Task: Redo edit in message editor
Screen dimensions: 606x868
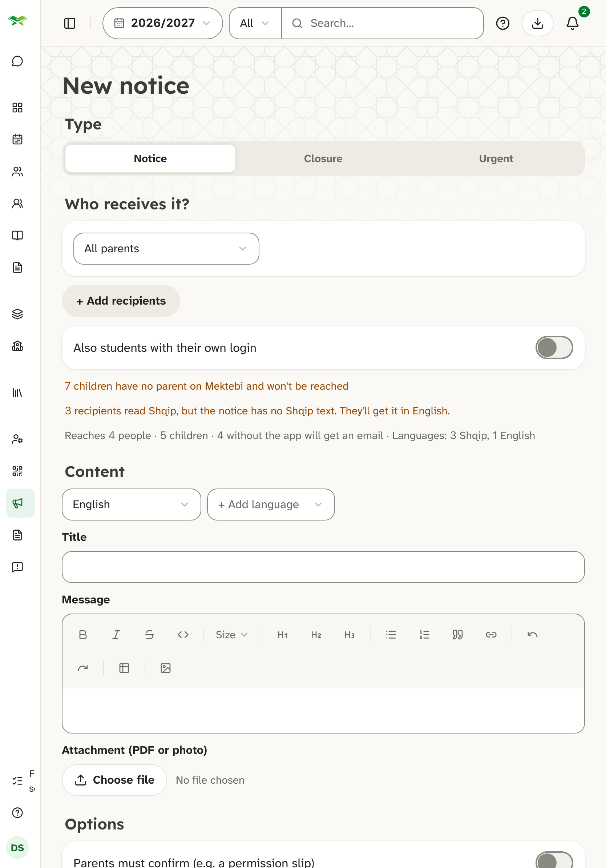Action: pyautogui.click(x=83, y=668)
